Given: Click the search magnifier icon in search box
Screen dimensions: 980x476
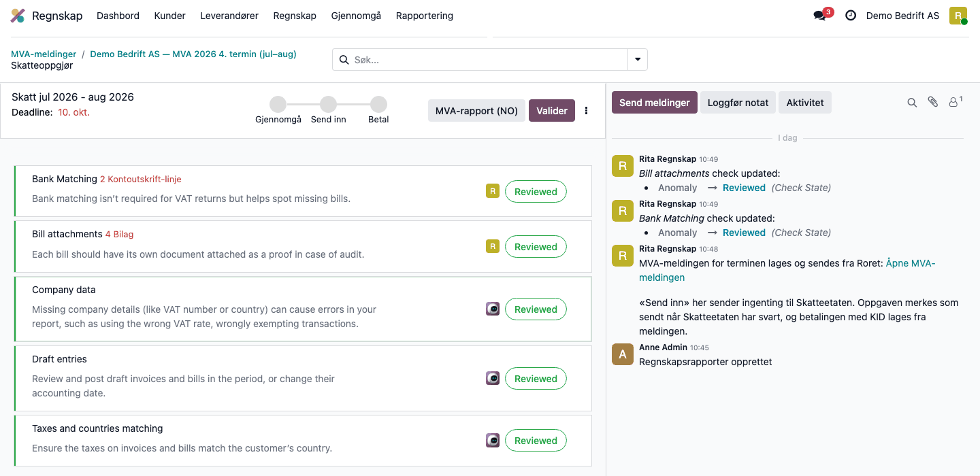Looking at the screenshot, I should 344,60.
